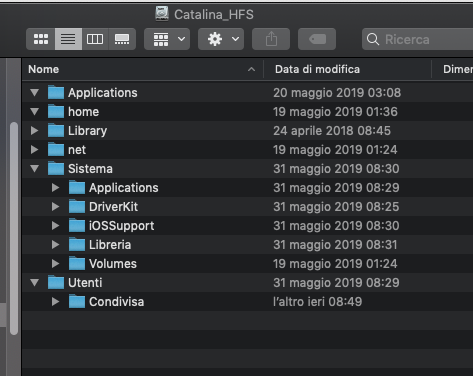Expand the Library folder

34,130
